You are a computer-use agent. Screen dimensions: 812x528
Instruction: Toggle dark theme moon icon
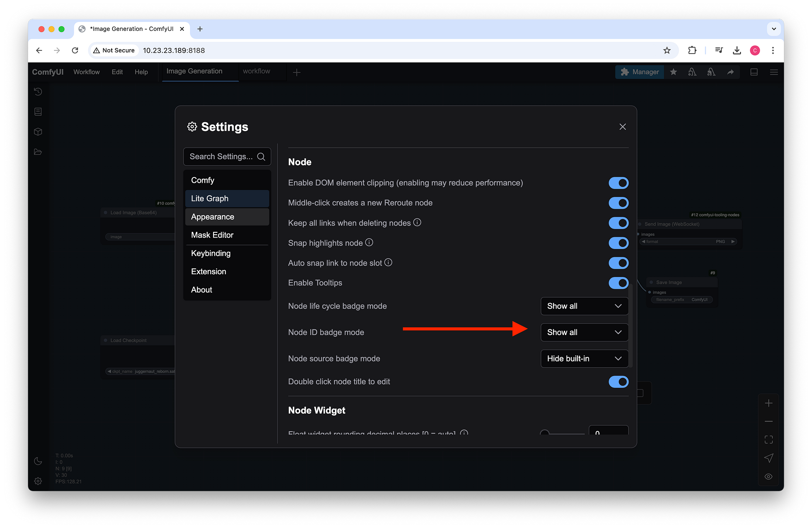pos(38,461)
